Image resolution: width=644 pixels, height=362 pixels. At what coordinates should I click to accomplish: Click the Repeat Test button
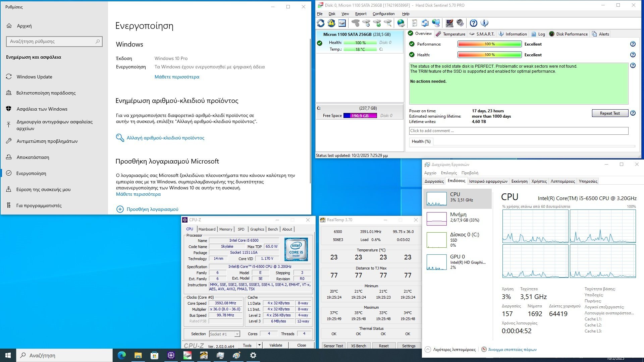[x=610, y=113]
